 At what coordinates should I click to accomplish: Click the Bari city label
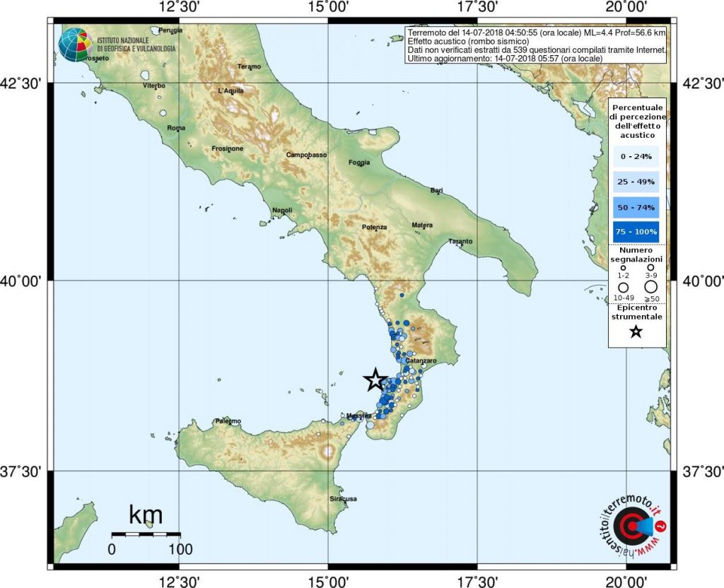(436, 191)
